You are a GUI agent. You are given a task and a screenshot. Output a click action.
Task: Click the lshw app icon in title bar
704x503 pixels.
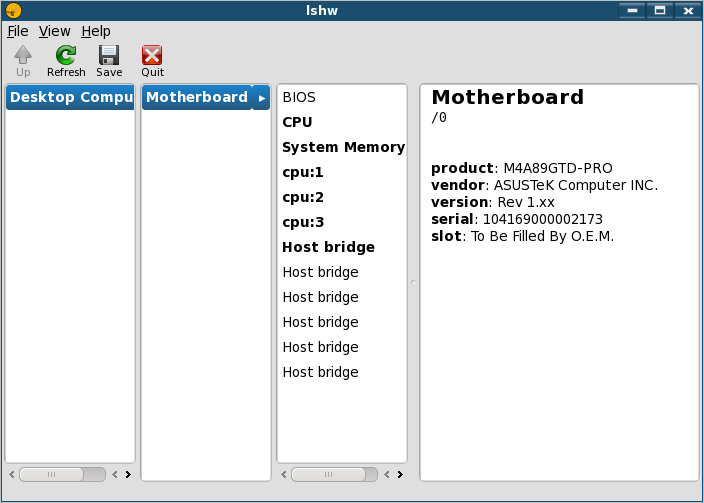coord(13,10)
